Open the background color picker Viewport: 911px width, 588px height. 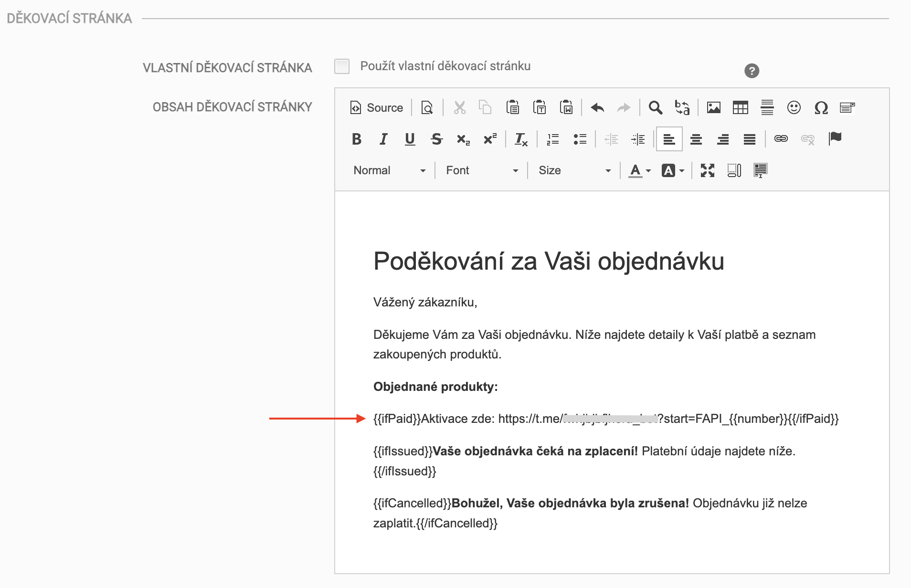click(x=672, y=170)
